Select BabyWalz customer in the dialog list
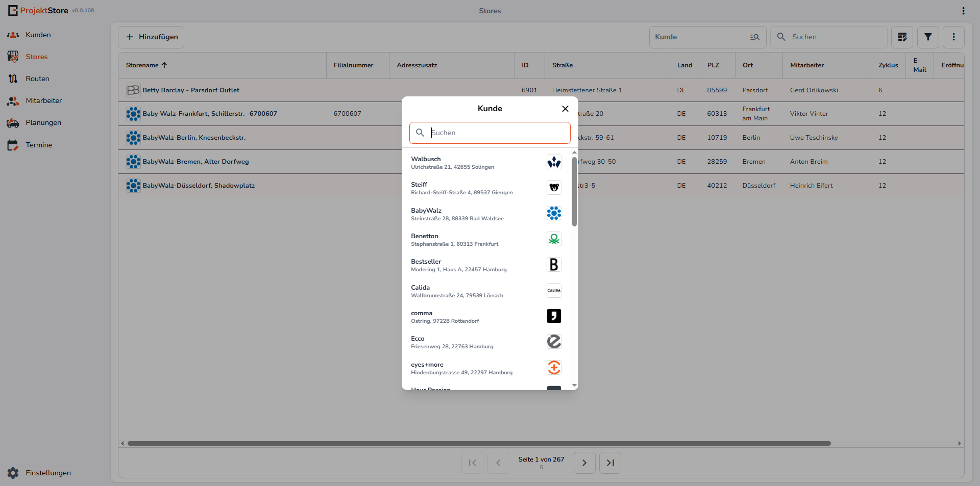The width and height of the screenshot is (980, 486). click(486, 214)
